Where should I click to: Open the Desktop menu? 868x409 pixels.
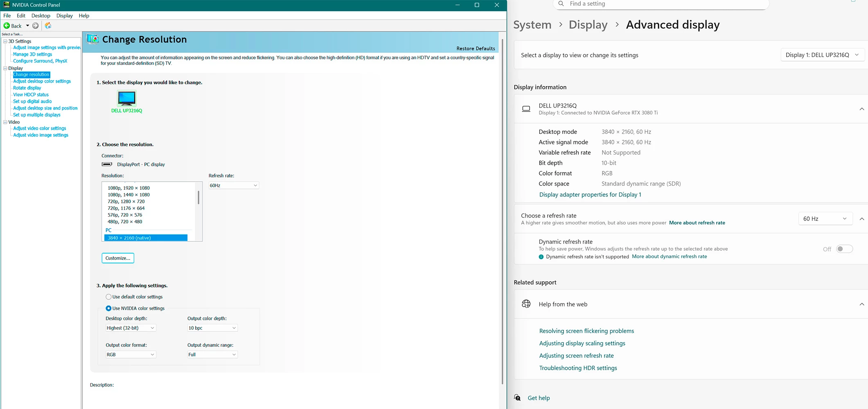coord(41,16)
